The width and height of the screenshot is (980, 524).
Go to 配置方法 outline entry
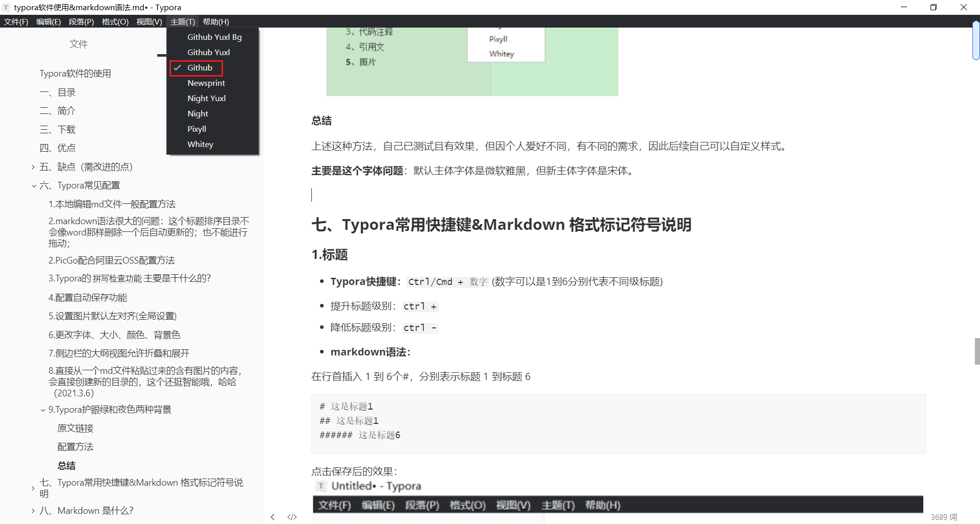(76, 447)
